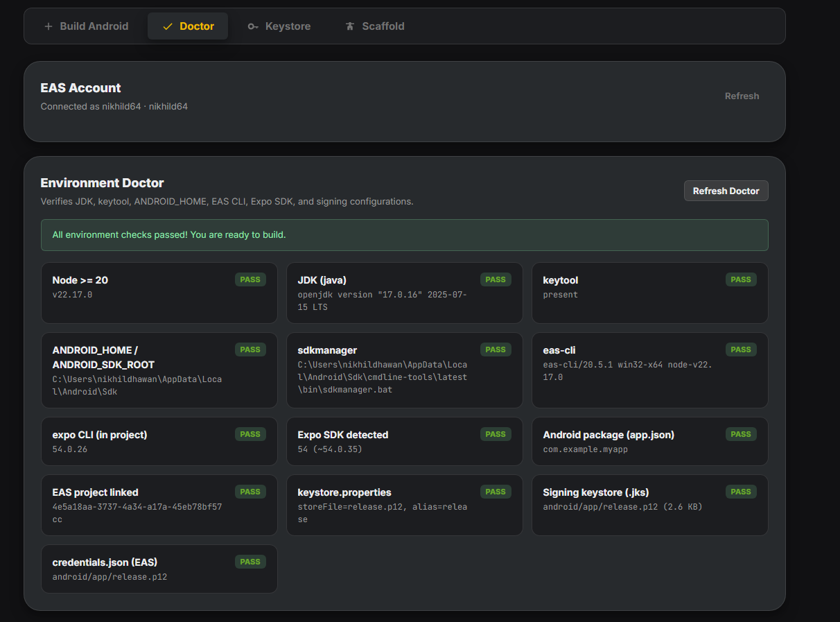
Task: Select the Android\Sdk path under ANDROID_HOME
Action: (137, 386)
